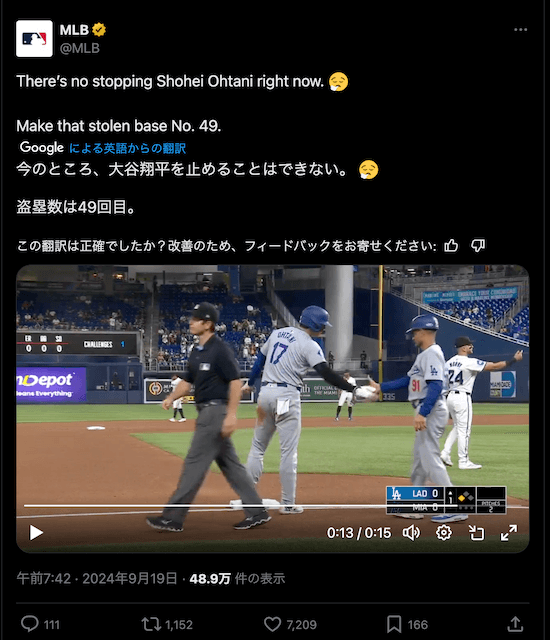Seek on the video progress bar

[276, 506]
